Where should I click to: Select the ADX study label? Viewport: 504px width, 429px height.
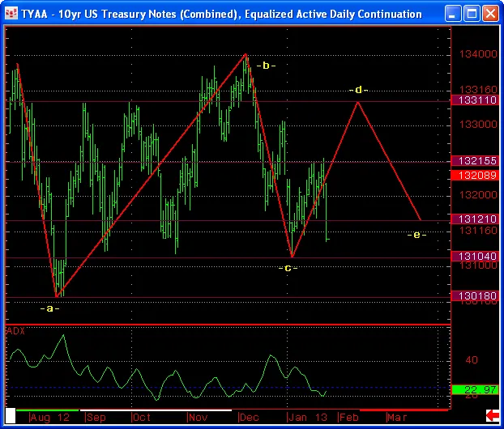click(15, 330)
